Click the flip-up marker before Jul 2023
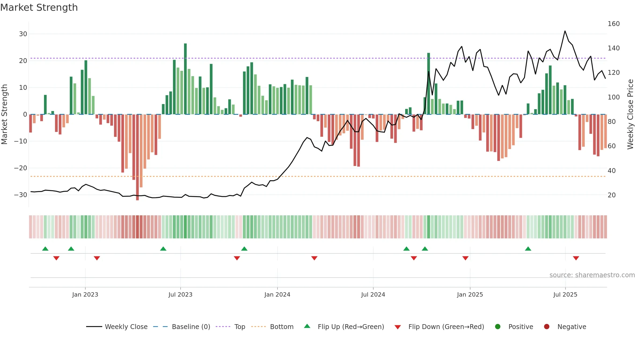The image size is (644, 362). tap(163, 249)
